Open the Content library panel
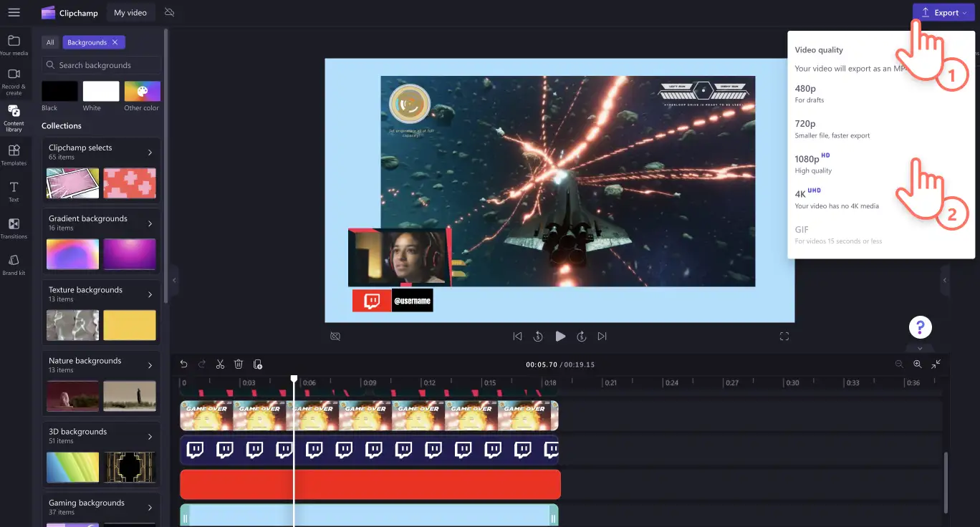 click(x=14, y=119)
